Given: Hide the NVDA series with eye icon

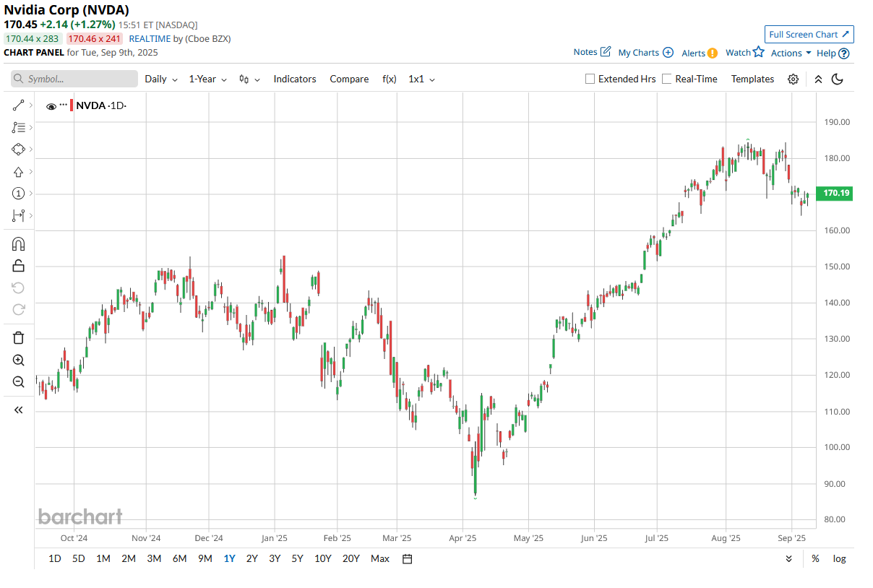Looking at the screenshot, I should click(51, 106).
